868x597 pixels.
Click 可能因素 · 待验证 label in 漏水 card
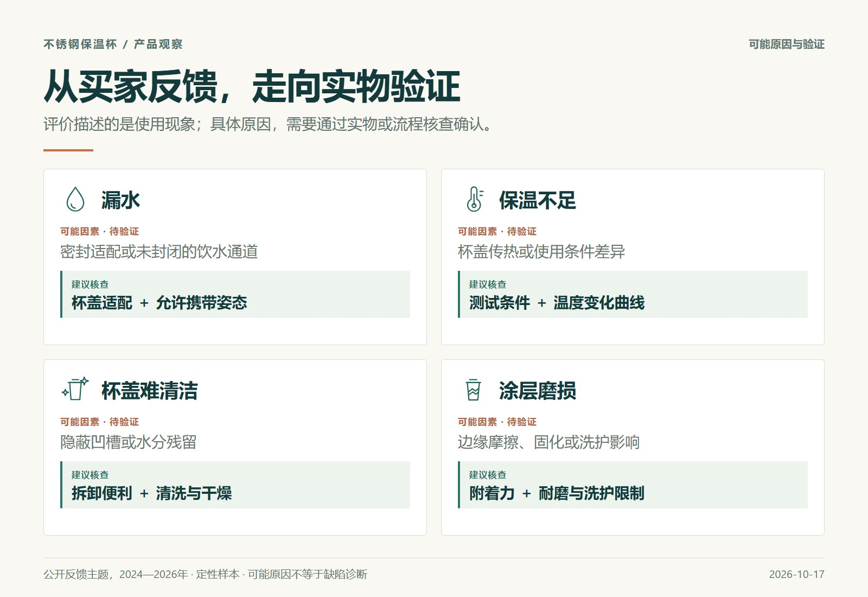99,231
